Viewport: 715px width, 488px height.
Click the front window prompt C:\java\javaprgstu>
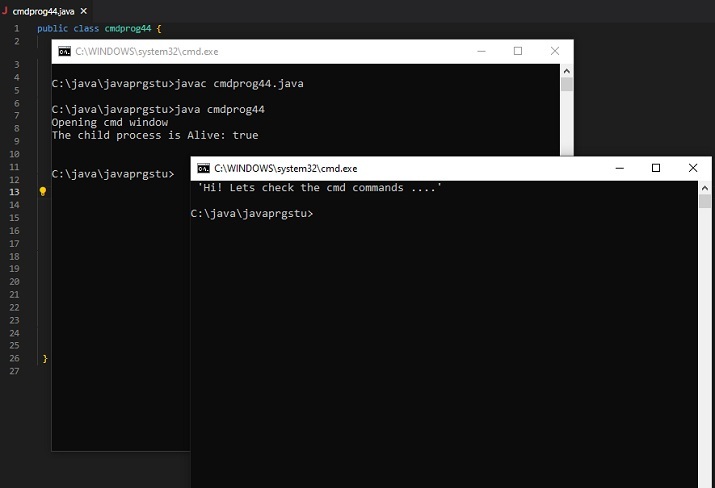click(x=252, y=213)
